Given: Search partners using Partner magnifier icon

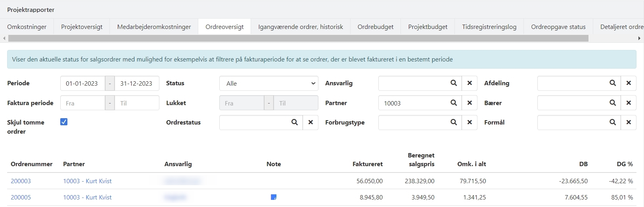Looking at the screenshot, I should tap(454, 103).
